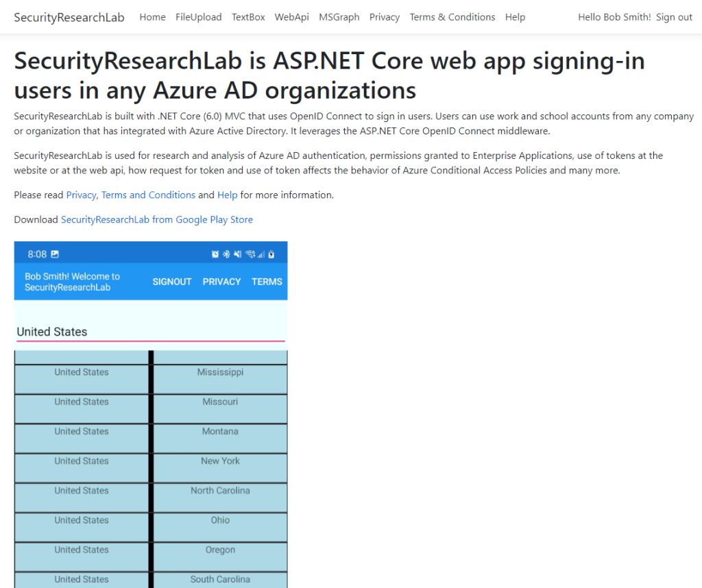
Task: Open Terms & Conditions in the top navbar
Action: (x=452, y=17)
